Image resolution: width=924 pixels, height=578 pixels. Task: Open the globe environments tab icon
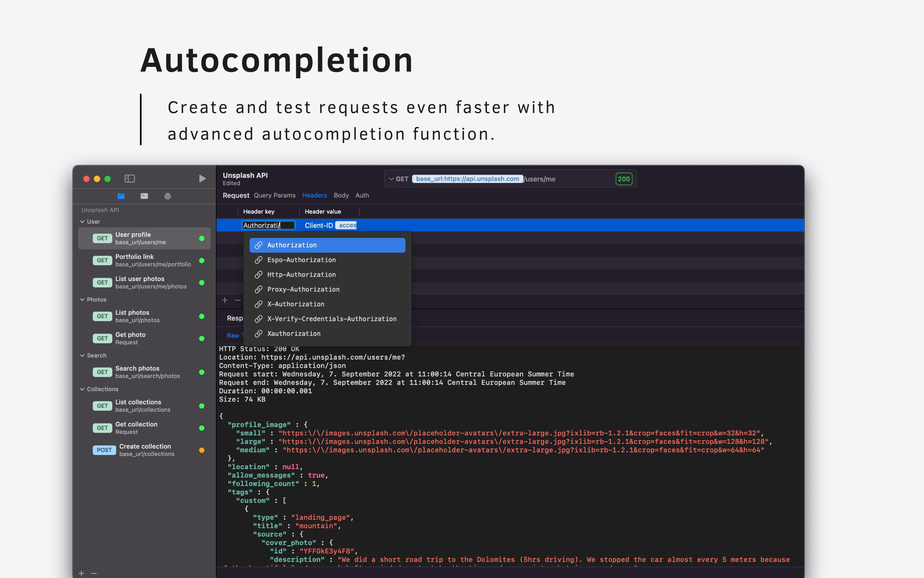(167, 196)
